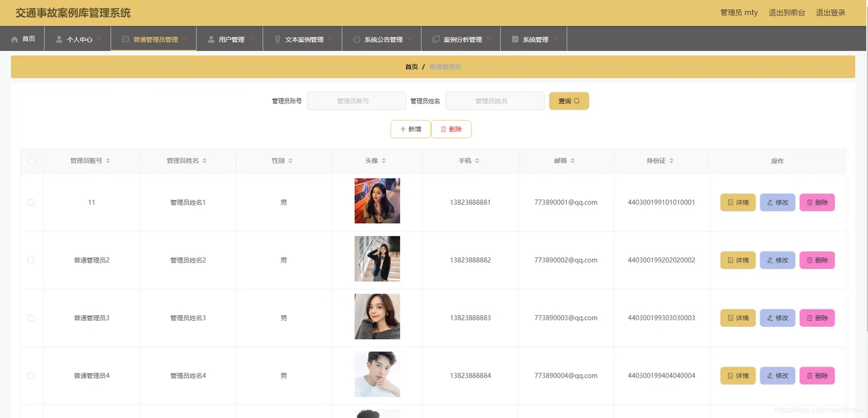Image resolution: width=868 pixels, height=418 pixels.
Task: Tick the checkbox for account 11 row
Action: (31, 202)
